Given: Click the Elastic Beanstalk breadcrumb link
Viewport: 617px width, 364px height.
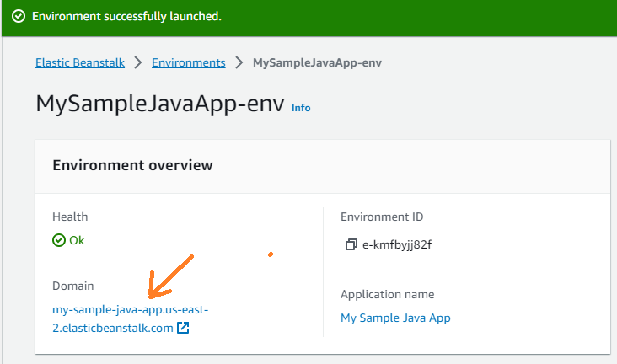Looking at the screenshot, I should tap(80, 62).
